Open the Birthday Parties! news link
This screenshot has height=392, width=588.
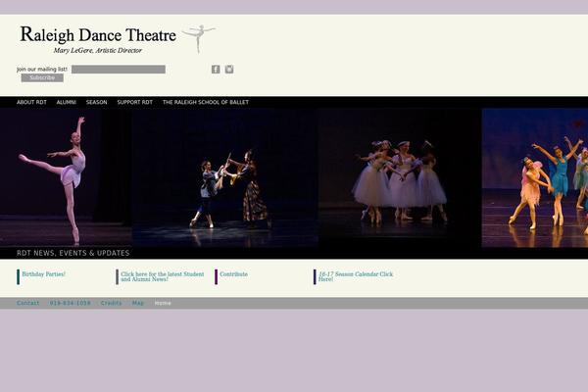coord(43,274)
